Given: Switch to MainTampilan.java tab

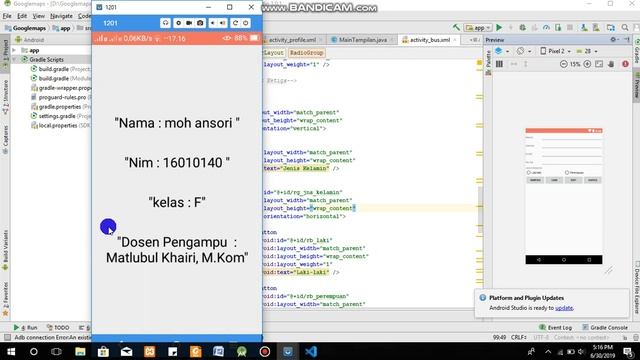Looking at the screenshot, I should click(x=362, y=40).
